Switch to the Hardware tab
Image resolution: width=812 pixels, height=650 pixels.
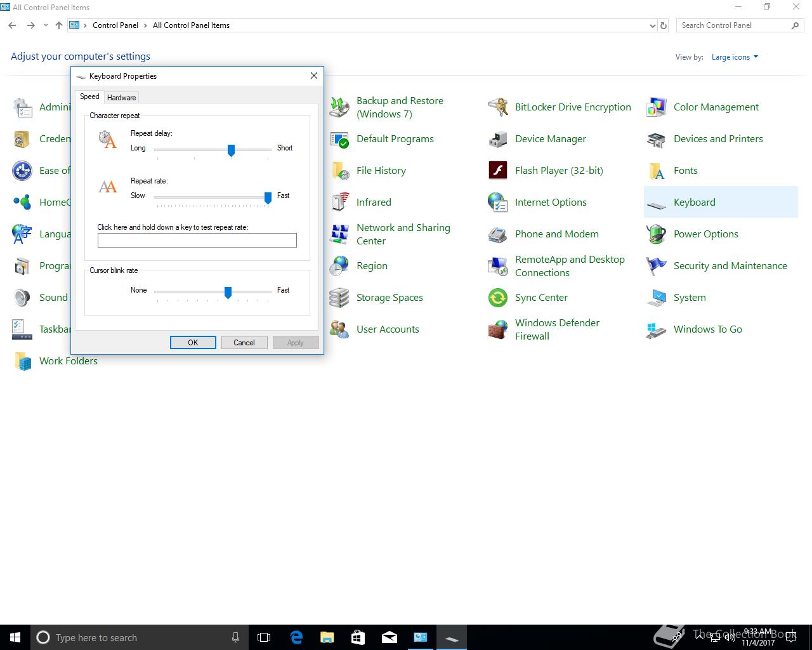pos(121,98)
